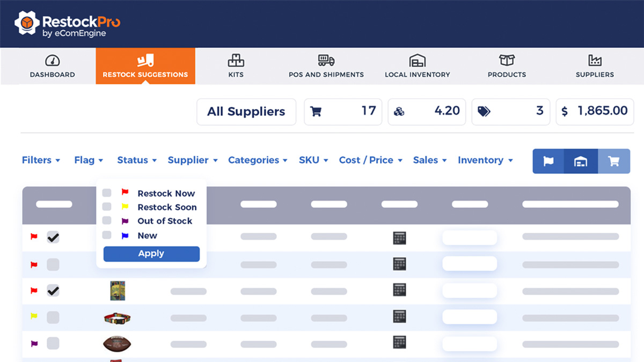Click the flag view button at right
The image size is (644, 362).
tap(548, 161)
